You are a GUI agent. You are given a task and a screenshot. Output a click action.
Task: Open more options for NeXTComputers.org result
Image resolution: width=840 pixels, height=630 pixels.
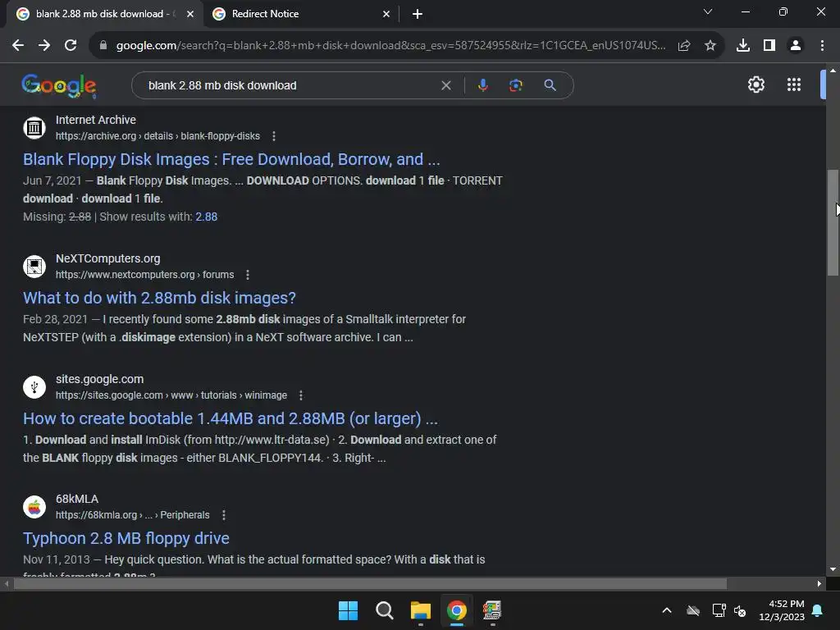click(248, 275)
